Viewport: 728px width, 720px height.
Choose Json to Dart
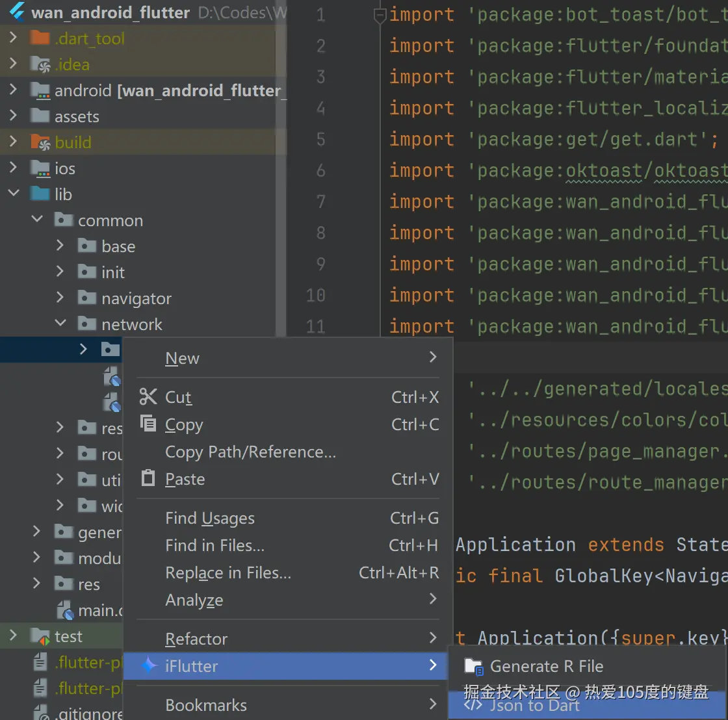click(588, 705)
